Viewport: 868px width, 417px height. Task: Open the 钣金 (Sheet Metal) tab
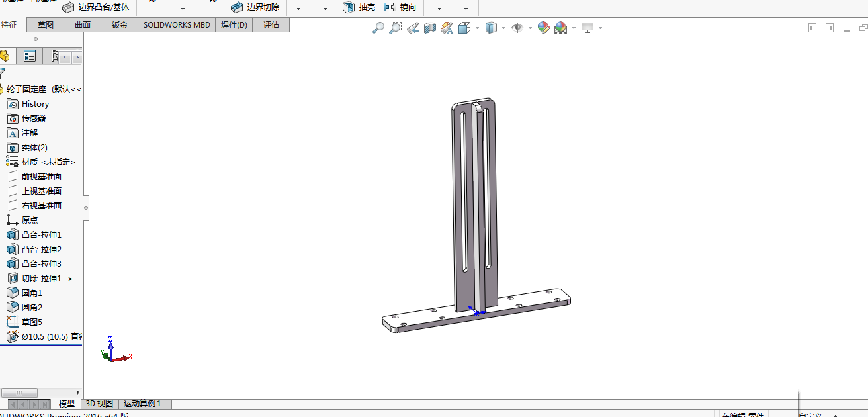click(x=120, y=25)
